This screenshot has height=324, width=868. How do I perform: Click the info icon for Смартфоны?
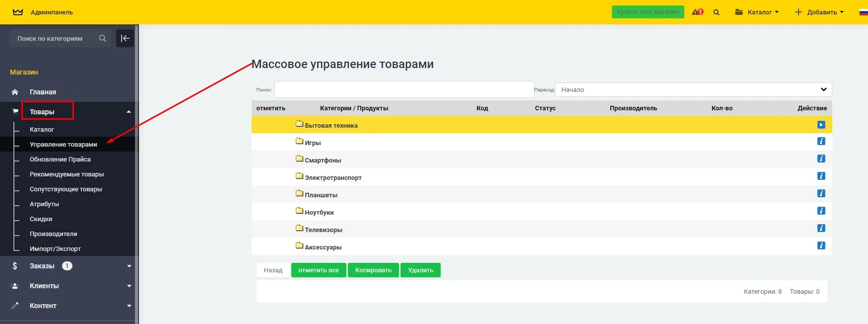821,159
